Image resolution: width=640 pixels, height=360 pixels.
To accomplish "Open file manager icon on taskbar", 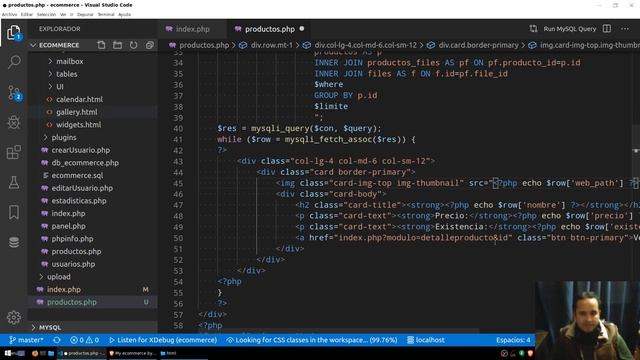I will pos(51,353).
